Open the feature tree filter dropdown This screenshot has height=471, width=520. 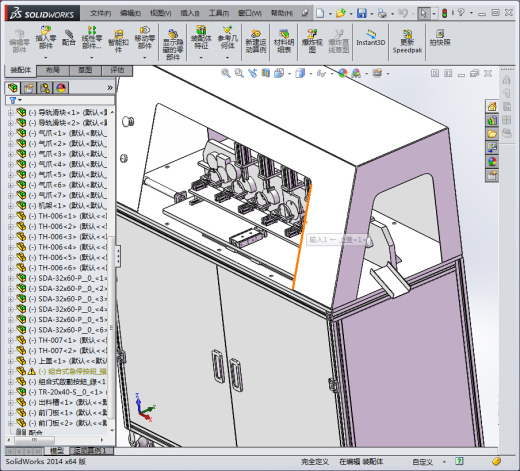(x=15, y=100)
